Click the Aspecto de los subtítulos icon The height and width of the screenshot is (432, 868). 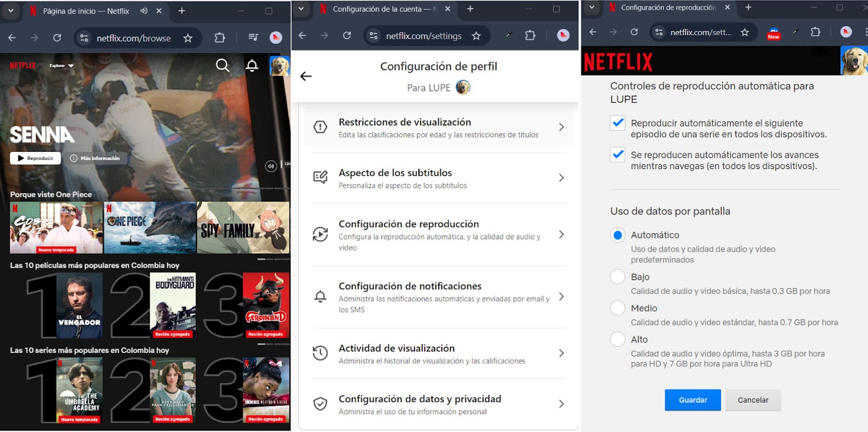321,178
